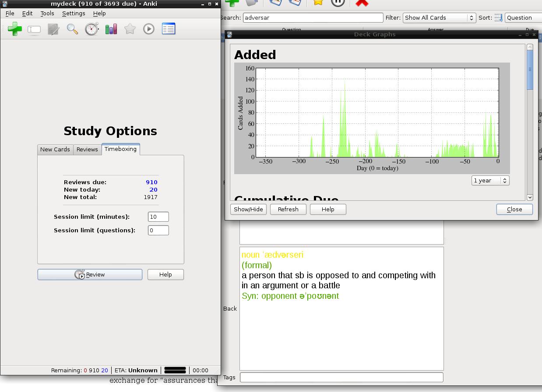Click the red X delete icon in browser toolbar
This screenshot has height=392, width=542.
[x=362, y=3]
